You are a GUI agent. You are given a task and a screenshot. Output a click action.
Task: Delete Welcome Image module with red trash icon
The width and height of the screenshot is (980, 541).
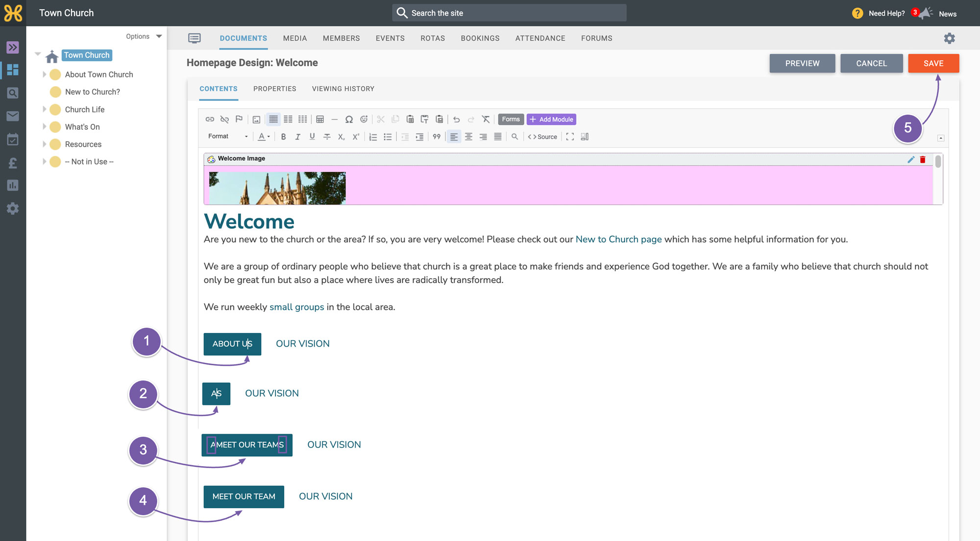(x=923, y=160)
